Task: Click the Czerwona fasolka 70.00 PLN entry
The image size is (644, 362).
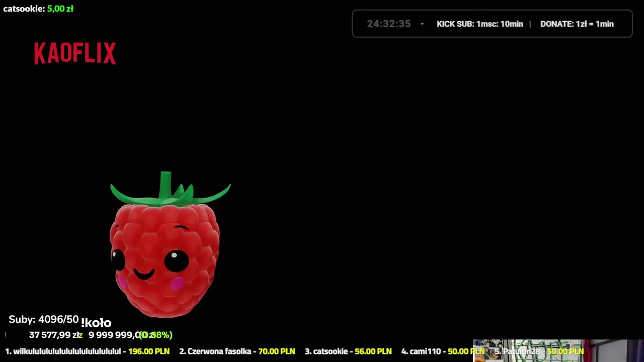Action: (237, 351)
